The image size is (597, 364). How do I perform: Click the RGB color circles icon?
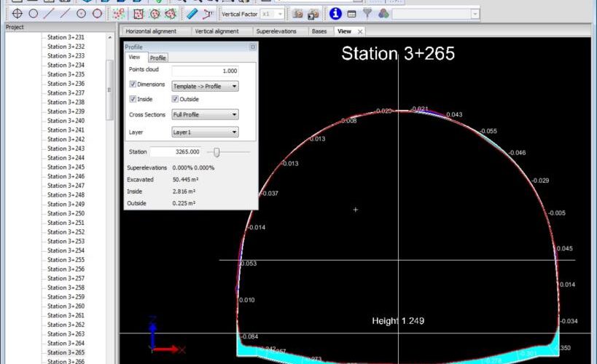coord(383,14)
